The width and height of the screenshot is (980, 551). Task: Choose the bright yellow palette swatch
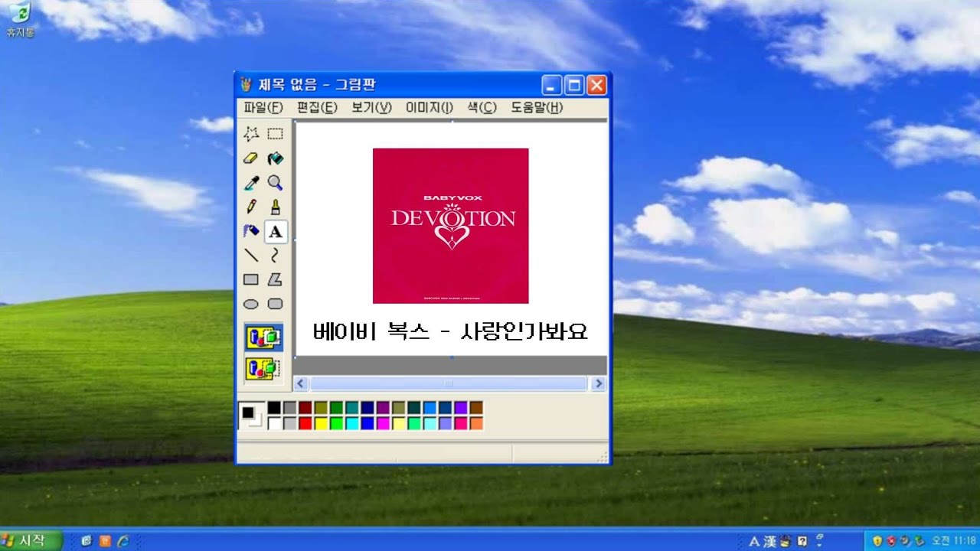[321, 423]
